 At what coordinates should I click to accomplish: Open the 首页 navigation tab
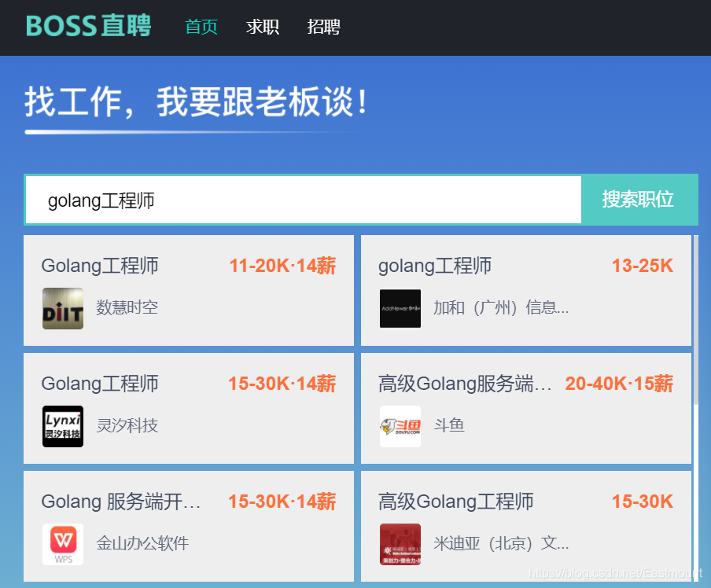201,27
